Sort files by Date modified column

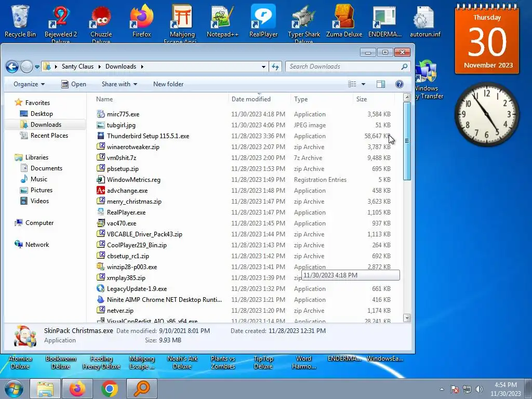tap(260, 99)
